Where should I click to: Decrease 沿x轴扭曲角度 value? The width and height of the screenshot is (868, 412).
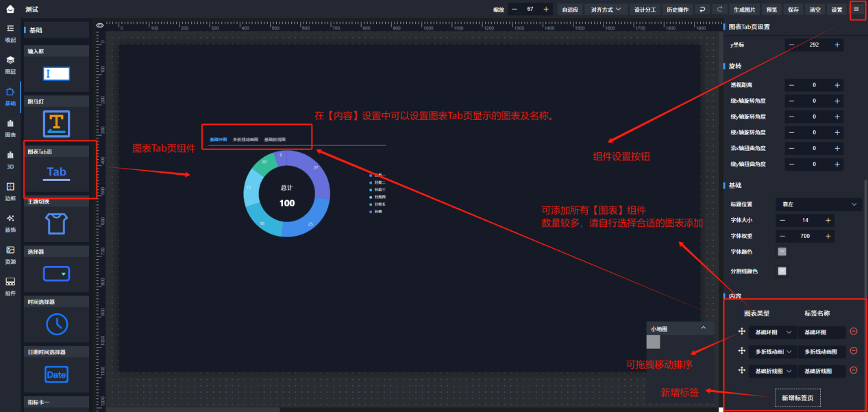tap(791, 148)
